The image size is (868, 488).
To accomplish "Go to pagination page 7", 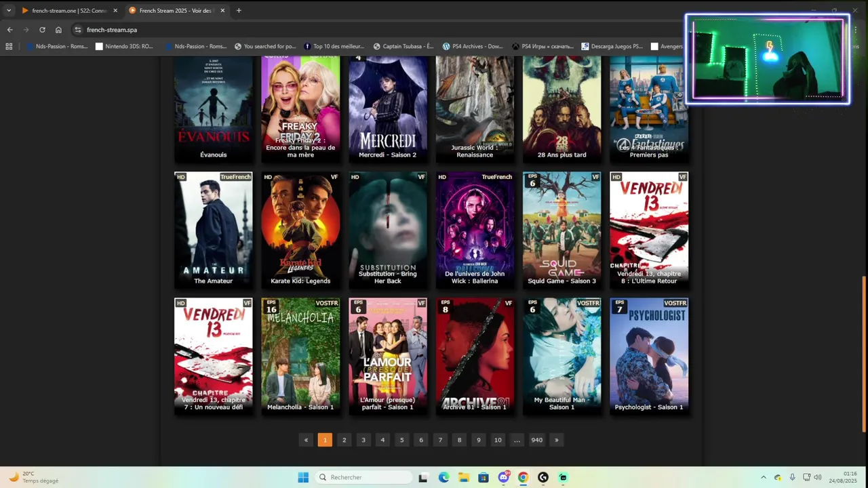I will click(x=440, y=440).
